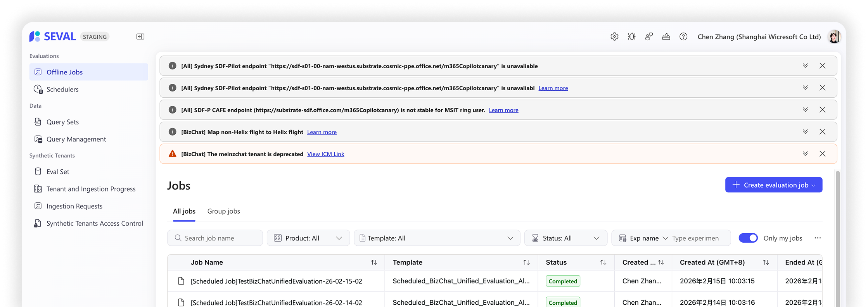
Task: Click the user profile avatar
Action: point(833,36)
